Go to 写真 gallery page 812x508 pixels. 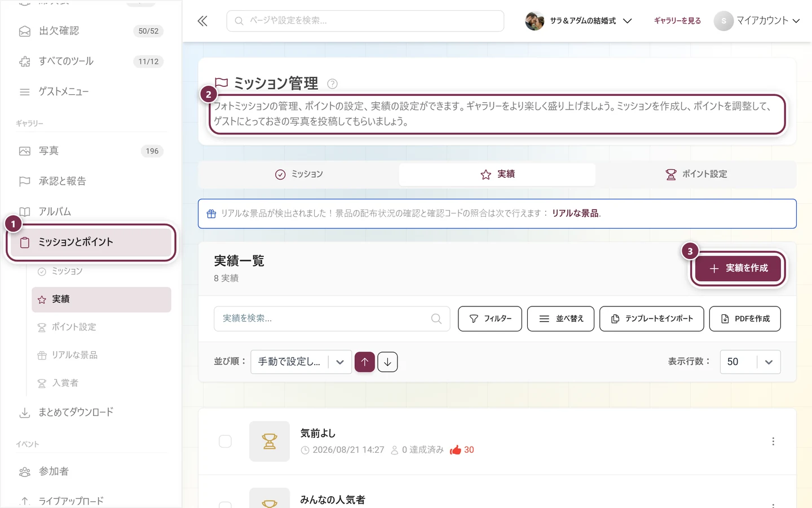coord(91,151)
